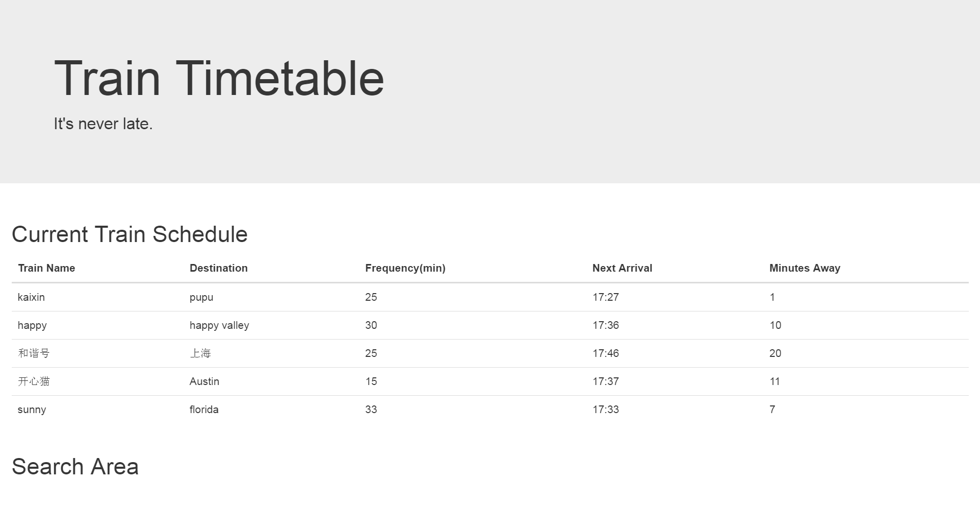Click the Train Name column header
The image size is (980, 529).
click(x=46, y=268)
